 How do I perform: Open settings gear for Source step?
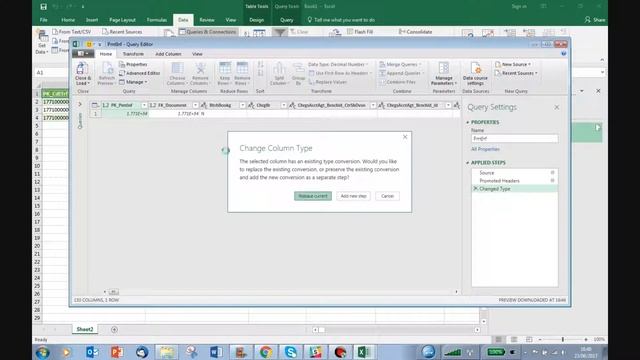tap(553, 173)
